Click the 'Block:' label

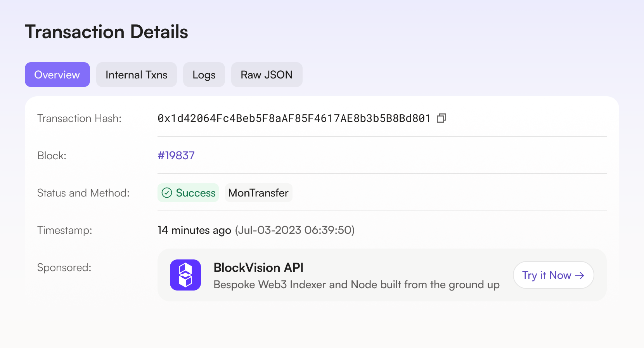pyautogui.click(x=52, y=155)
